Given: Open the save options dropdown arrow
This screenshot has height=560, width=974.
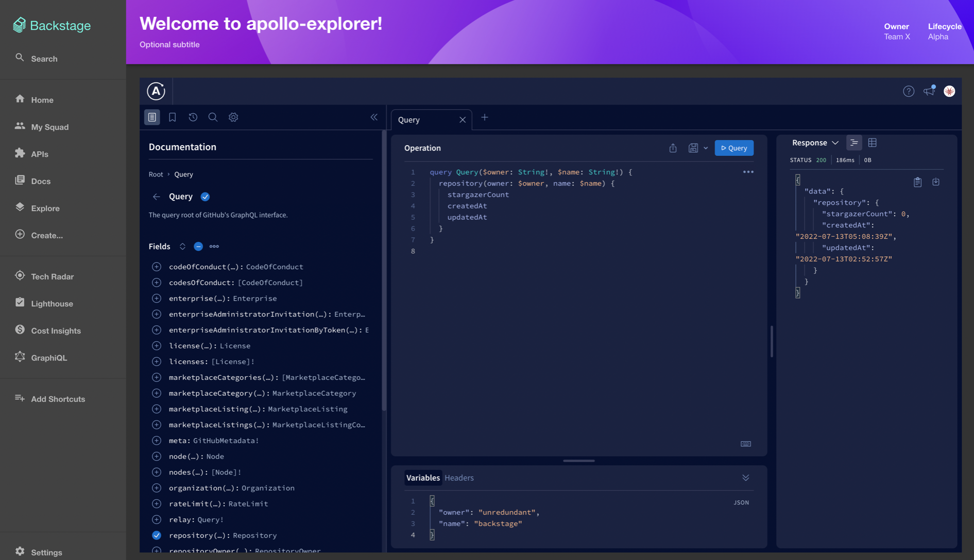Looking at the screenshot, I should (706, 148).
